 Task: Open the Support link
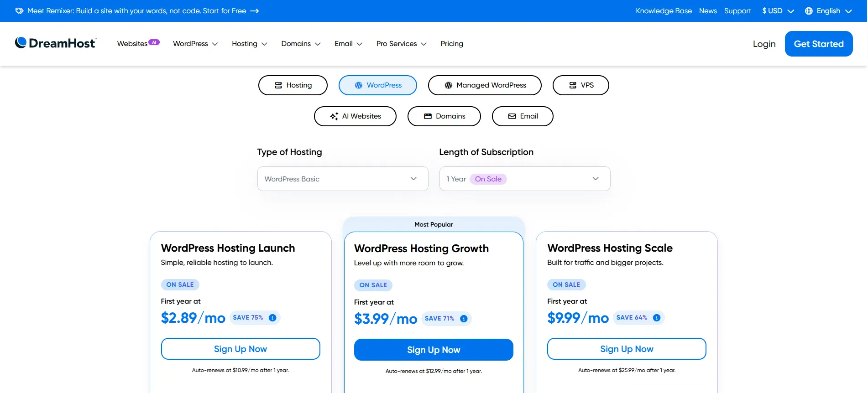click(737, 11)
